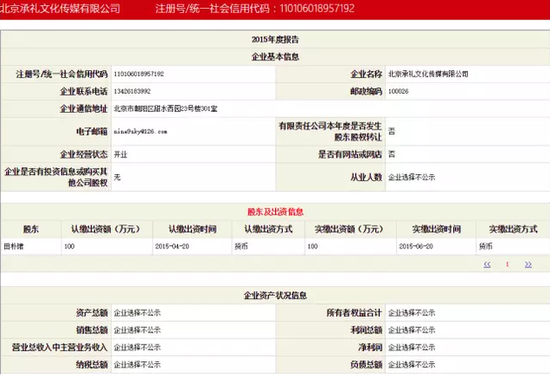Select the date under 实缴出资时间
The width and height of the screenshot is (550, 378).
pyautogui.click(x=416, y=247)
